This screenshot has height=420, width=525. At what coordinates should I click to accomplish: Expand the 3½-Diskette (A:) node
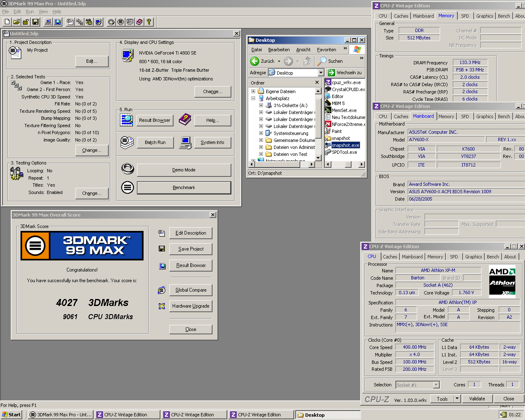(261, 105)
